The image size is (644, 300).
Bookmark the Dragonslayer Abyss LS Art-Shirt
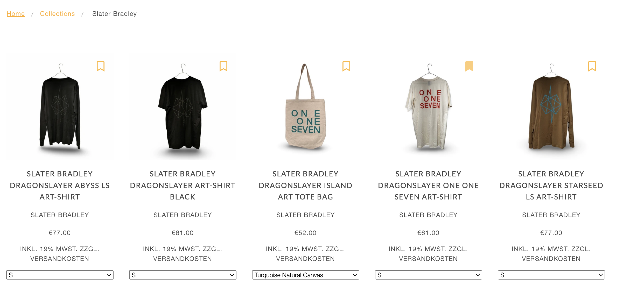coord(101,66)
